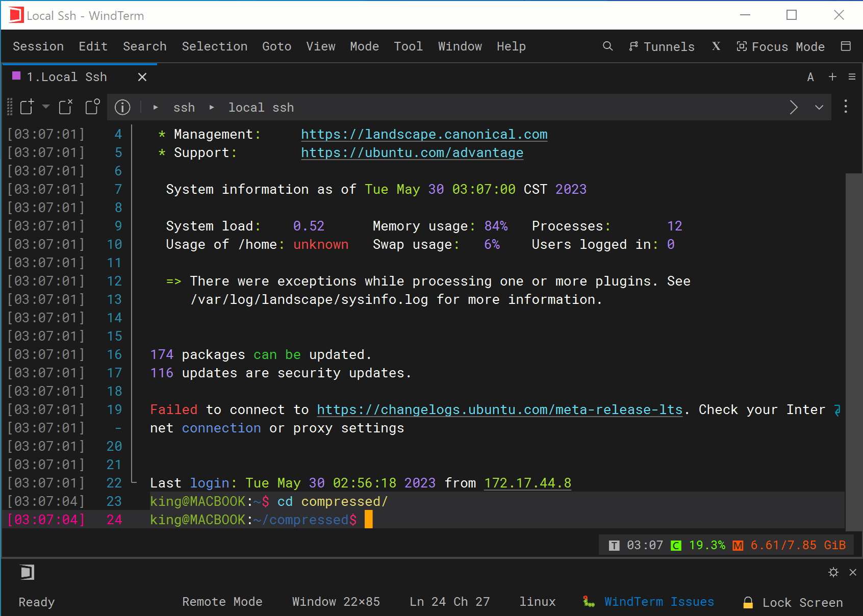Click the linux system type indicator
The height and width of the screenshot is (616, 863).
point(538,602)
